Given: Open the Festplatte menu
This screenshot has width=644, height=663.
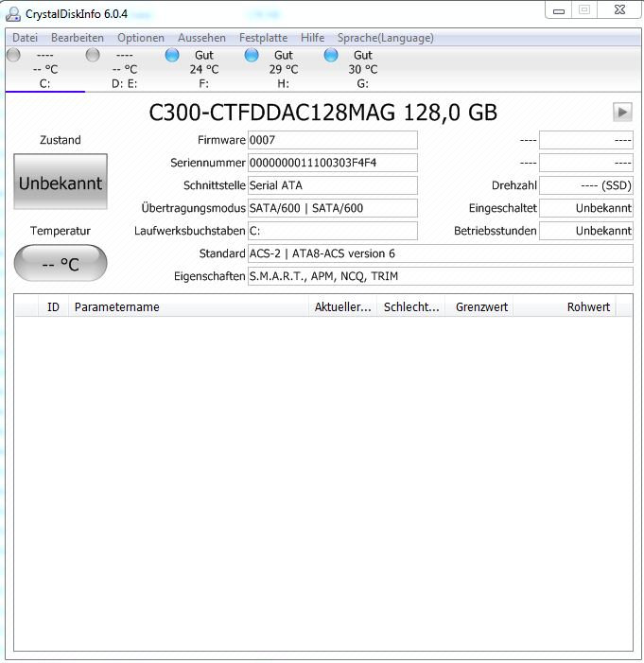Looking at the screenshot, I should pos(264,38).
